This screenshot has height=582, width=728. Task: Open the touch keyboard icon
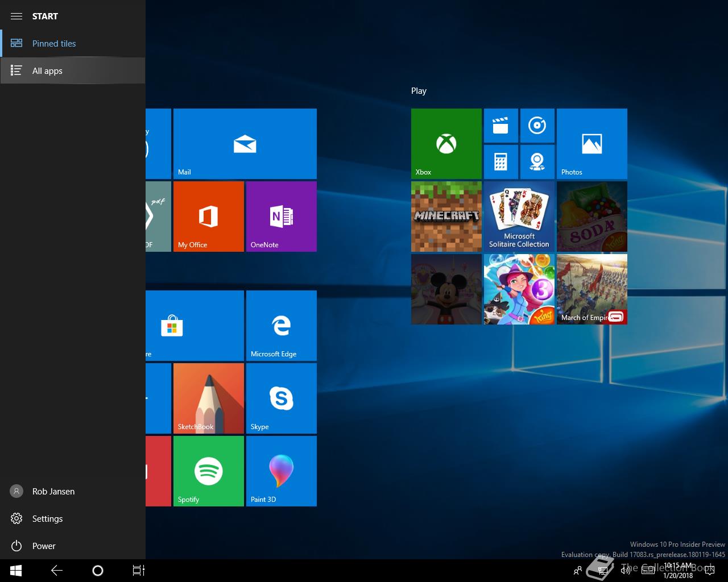point(648,571)
